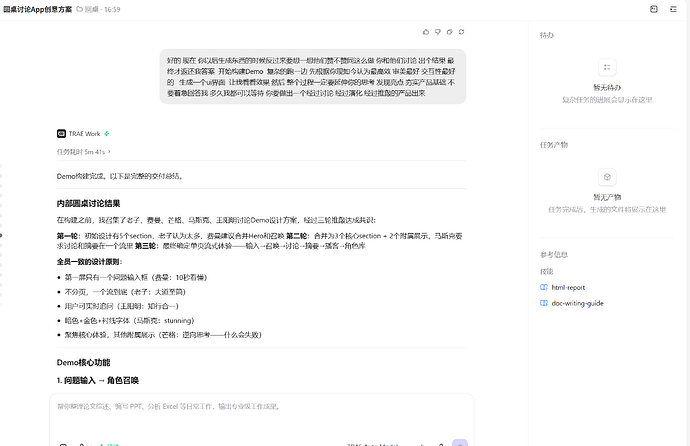Click the 任务产物 section heading
The width and height of the screenshot is (690, 446).
click(x=554, y=145)
